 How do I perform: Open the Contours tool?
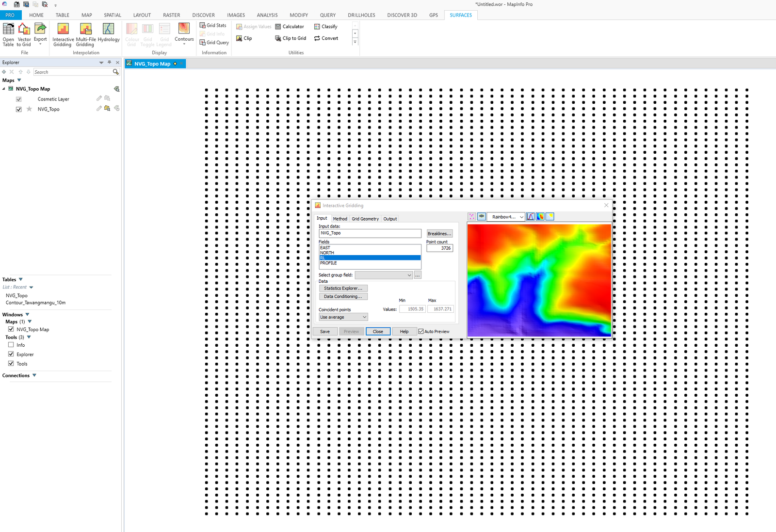pos(184,32)
